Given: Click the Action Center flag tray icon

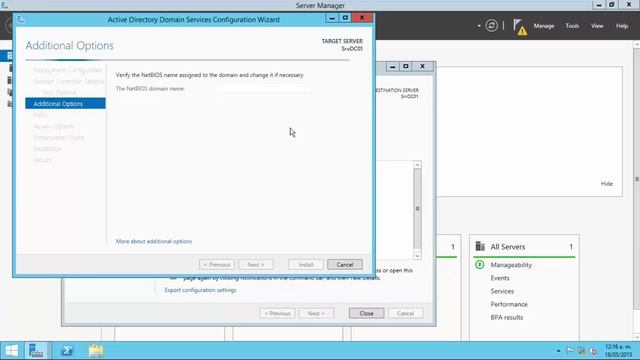Looking at the screenshot, I should tap(570, 351).
